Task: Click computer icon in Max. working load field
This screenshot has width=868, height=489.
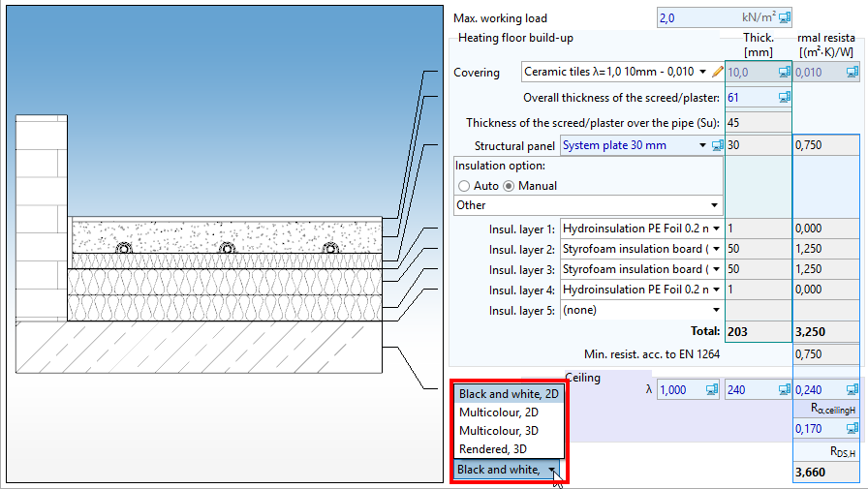Action: [x=785, y=17]
